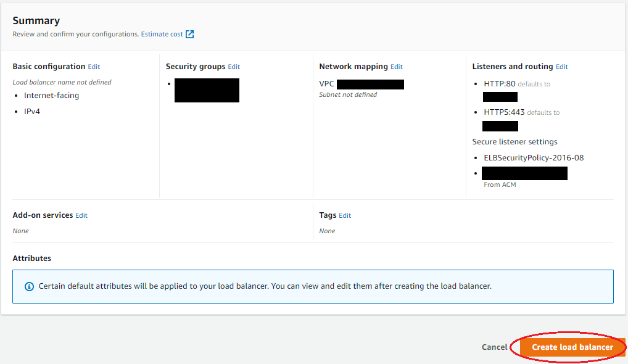The image size is (628, 364).
Task: Open the HTTPS:443 default target group
Action: [500, 126]
